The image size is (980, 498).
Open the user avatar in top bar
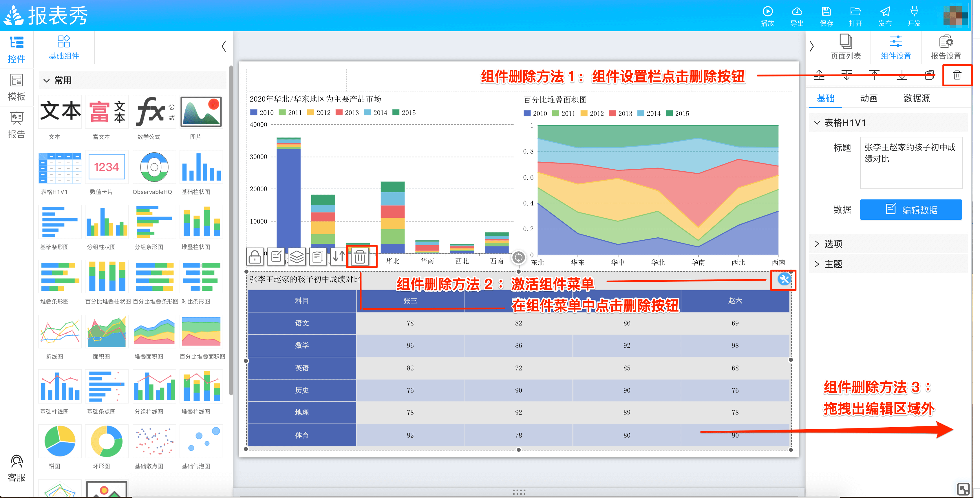[955, 16]
